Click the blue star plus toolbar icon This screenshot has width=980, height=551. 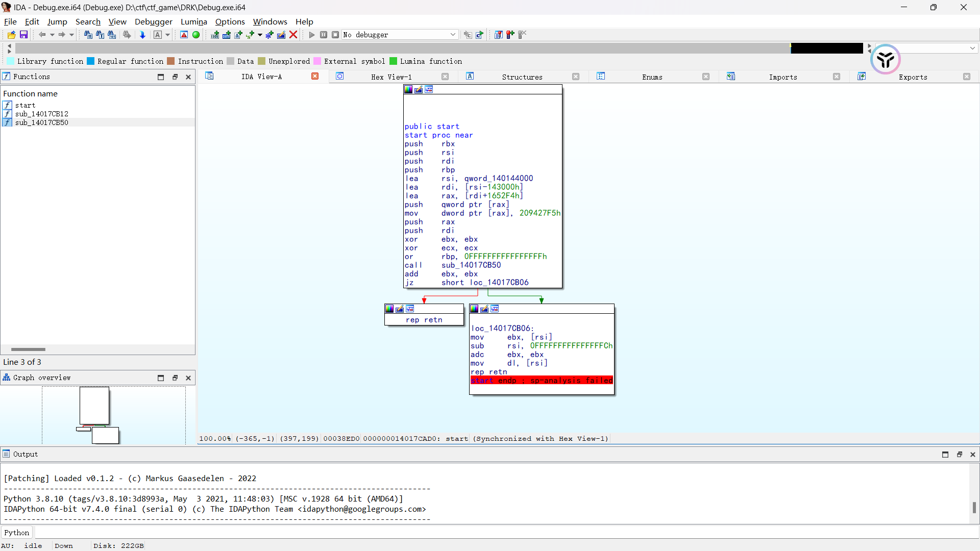[269, 35]
